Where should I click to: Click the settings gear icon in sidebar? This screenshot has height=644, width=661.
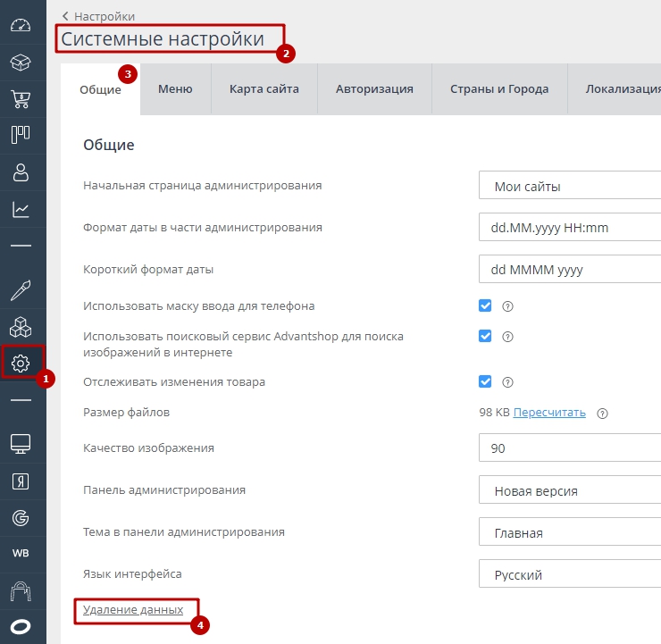click(21, 362)
